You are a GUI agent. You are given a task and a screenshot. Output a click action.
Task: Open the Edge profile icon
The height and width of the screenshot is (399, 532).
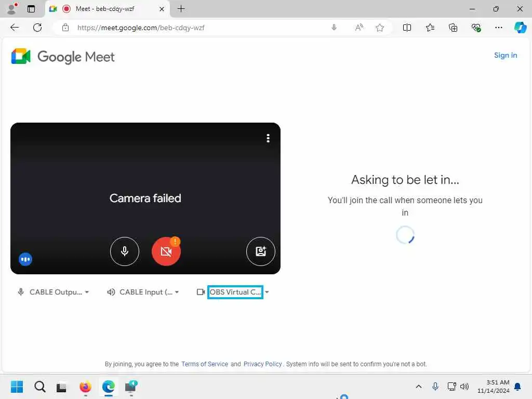click(x=12, y=9)
